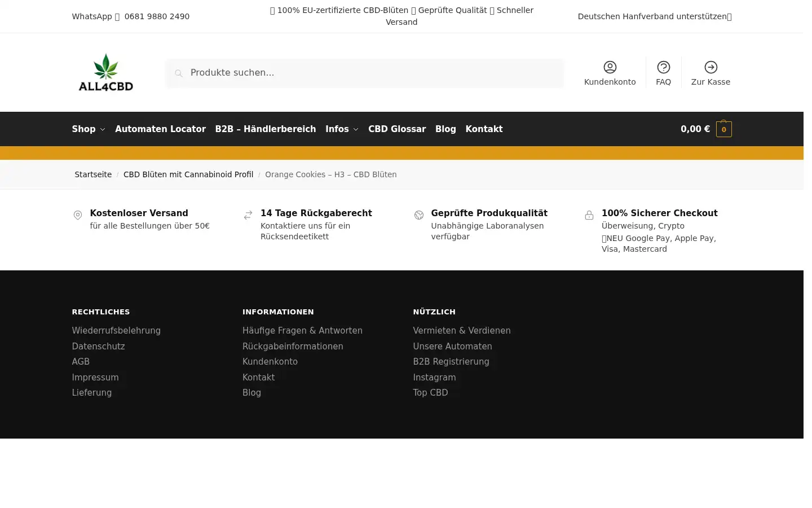Image resolution: width=812 pixels, height=508 pixels.
Task: Open Deutschen Hanfverband unterstützen link
Action: click(x=655, y=16)
